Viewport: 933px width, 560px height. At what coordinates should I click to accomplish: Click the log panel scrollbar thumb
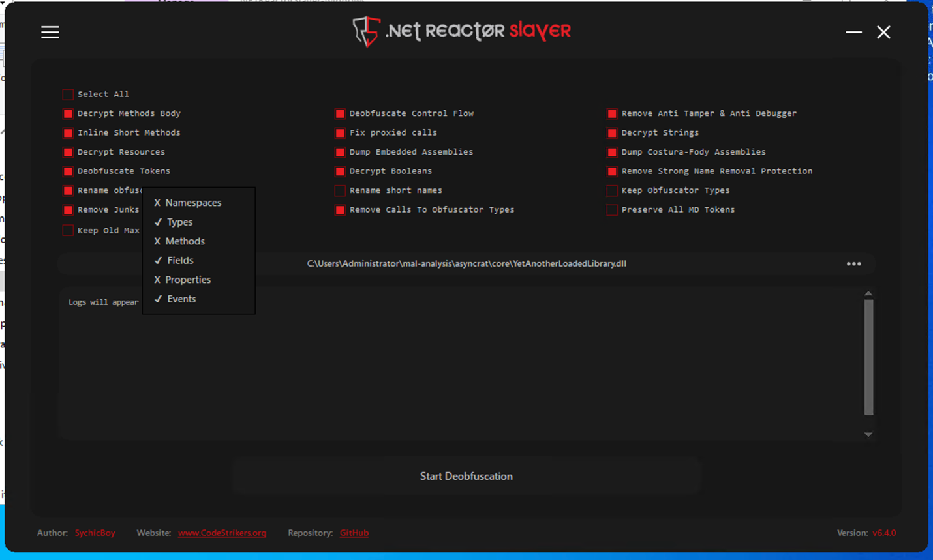(868, 357)
